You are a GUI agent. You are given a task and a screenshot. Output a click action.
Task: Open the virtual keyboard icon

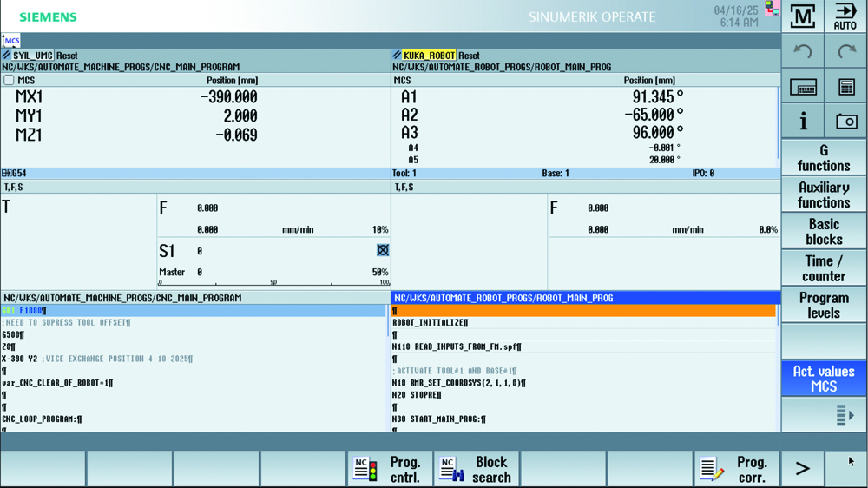point(803,87)
